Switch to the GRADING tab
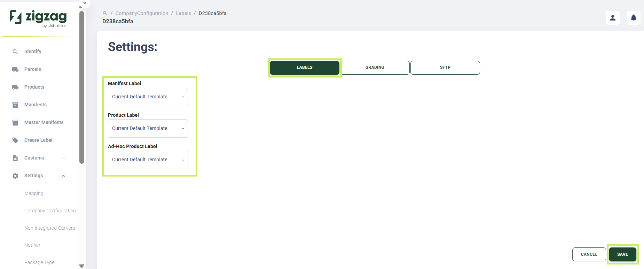The height and width of the screenshot is (269, 644). 375,67
